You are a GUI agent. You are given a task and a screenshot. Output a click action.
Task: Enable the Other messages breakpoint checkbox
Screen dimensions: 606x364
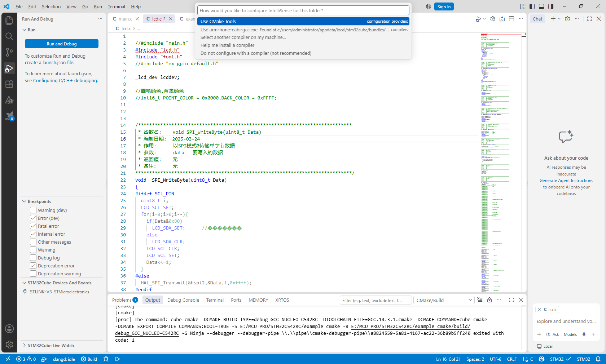(33, 242)
